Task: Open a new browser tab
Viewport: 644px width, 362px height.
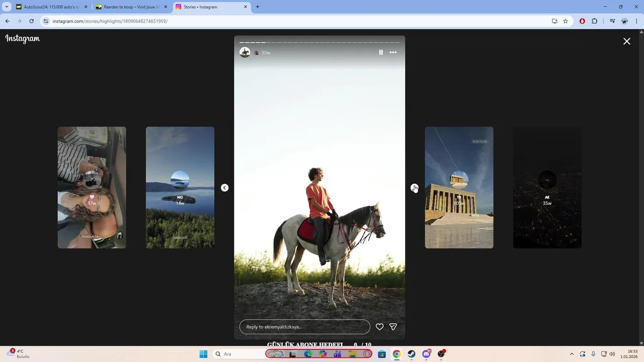Action: [x=258, y=7]
